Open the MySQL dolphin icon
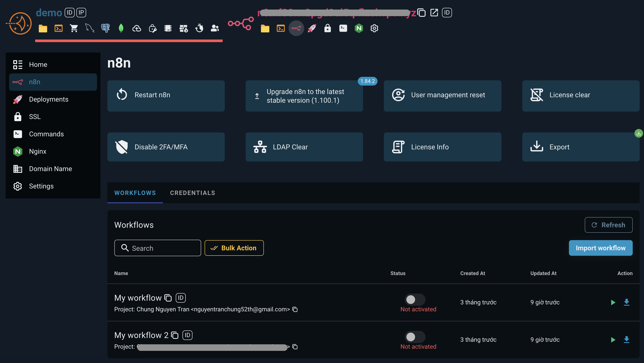Screen dimensions: 644x363 89,28
